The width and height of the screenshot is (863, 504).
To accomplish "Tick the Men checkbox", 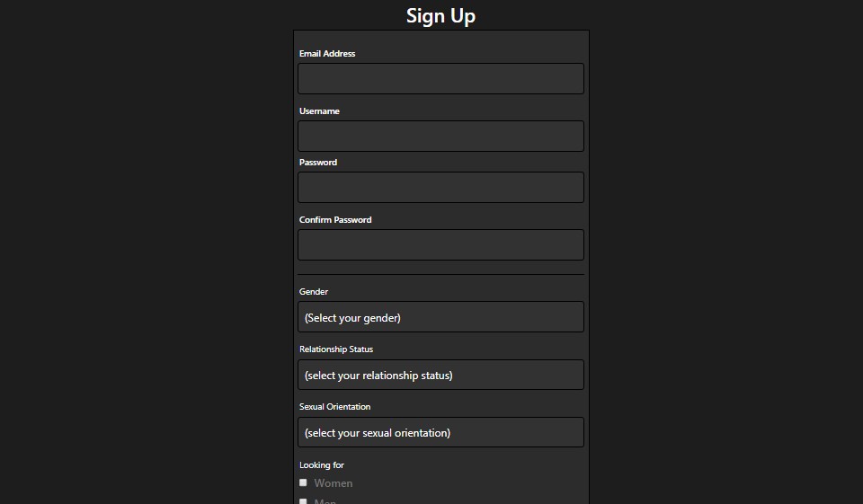I will pyautogui.click(x=303, y=501).
